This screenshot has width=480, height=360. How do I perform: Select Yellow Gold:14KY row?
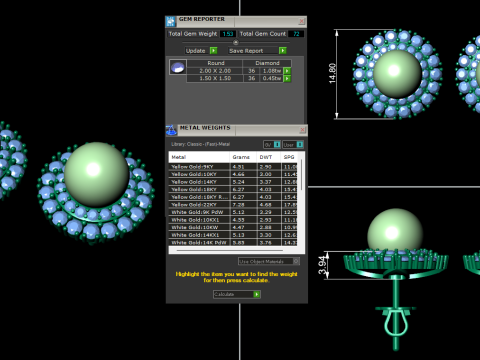coord(233,182)
